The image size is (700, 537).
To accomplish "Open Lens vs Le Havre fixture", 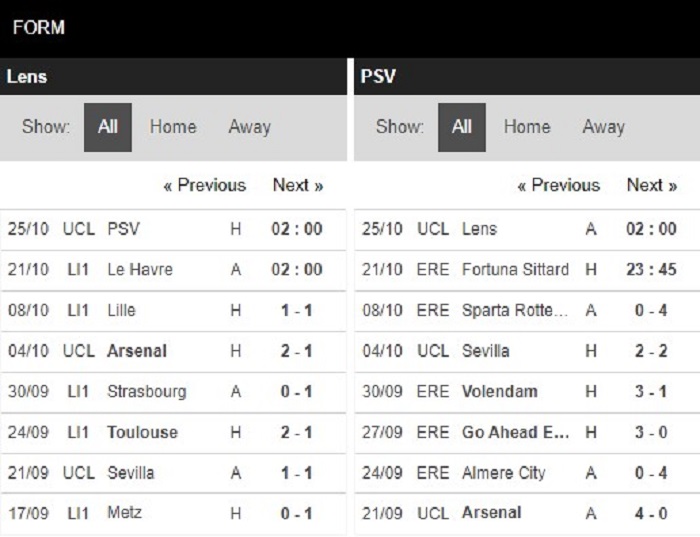I will (x=173, y=270).
